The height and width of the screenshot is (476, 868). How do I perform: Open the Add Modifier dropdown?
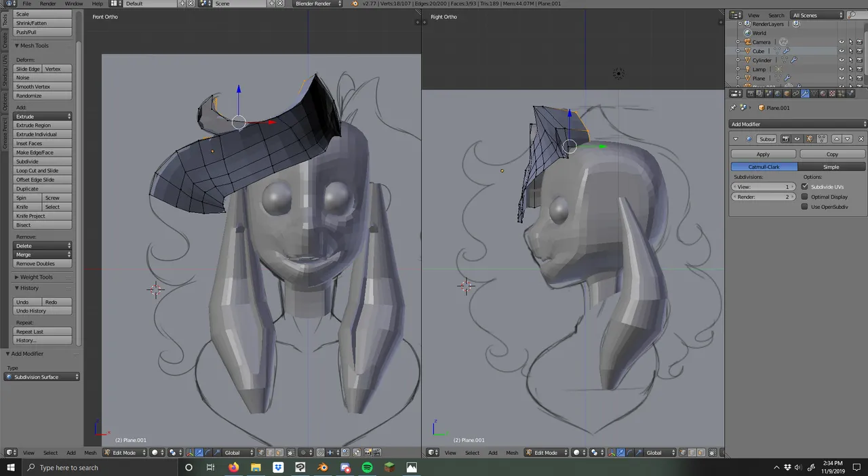[x=797, y=124]
